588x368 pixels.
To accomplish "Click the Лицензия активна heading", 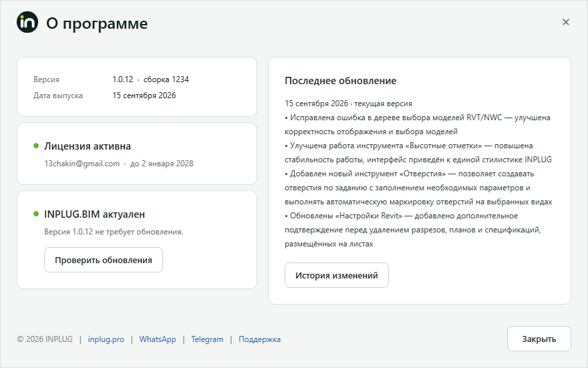I will tap(88, 146).
